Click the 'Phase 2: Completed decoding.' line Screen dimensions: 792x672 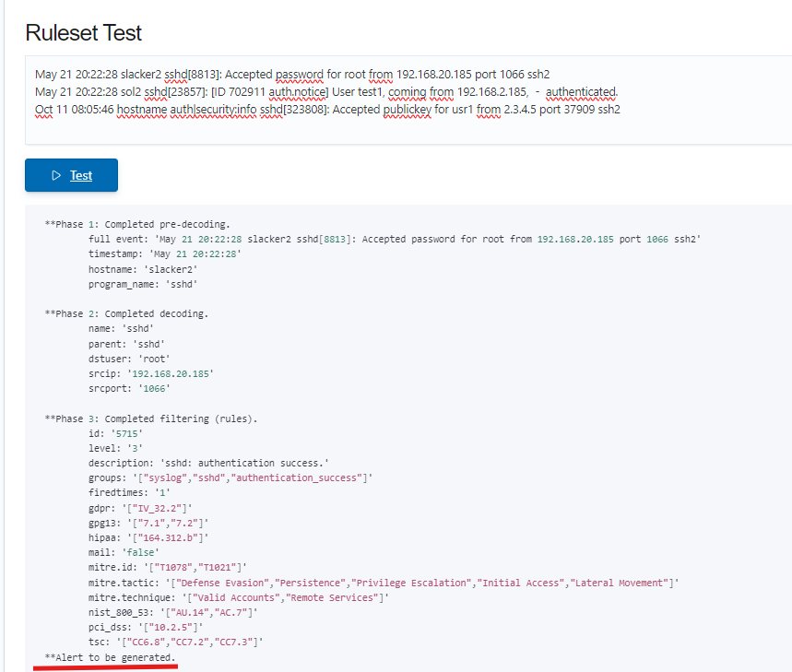pyautogui.click(x=126, y=313)
